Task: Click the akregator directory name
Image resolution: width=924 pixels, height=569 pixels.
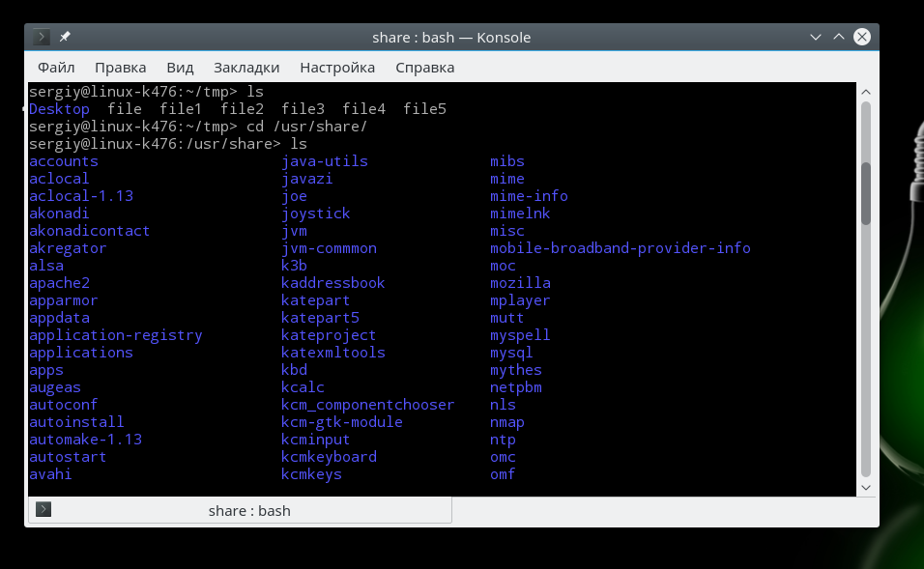Action: pos(68,248)
